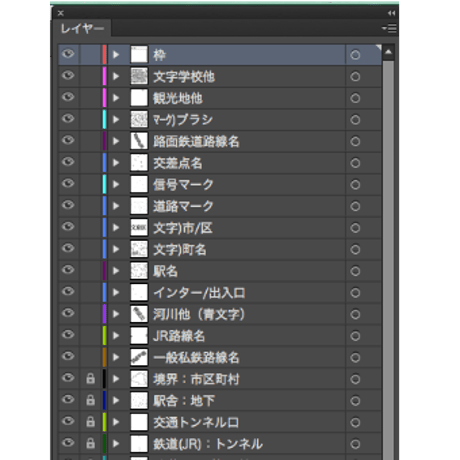Click target circle of 交差点名 layer
The width and height of the screenshot is (460, 460).
point(355,163)
